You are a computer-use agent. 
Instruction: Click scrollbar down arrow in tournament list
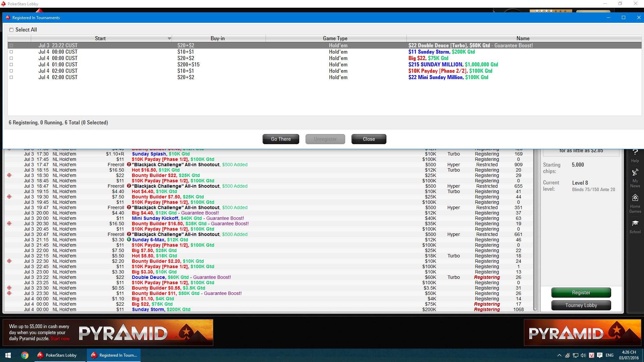coord(535,309)
